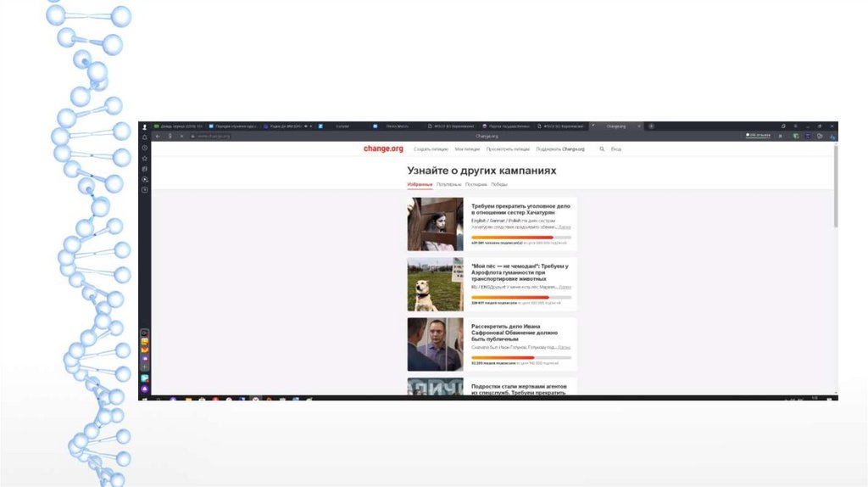The height and width of the screenshot is (487, 868).
Task: Close the Change.org browser tab
Action: coord(639,126)
